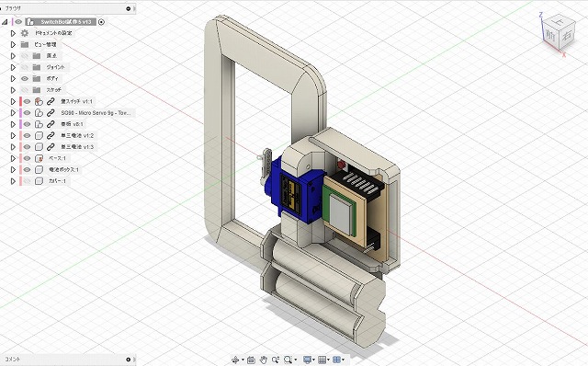Expand the ドキュメントの設定 node
Viewport: 588px width, 366px height.
point(13,33)
